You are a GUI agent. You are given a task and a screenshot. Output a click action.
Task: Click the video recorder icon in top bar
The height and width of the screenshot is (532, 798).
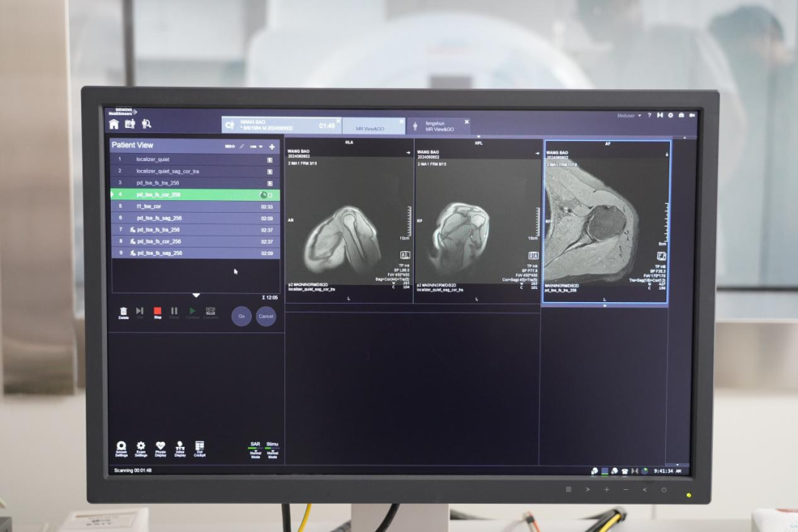click(x=692, y=115)
